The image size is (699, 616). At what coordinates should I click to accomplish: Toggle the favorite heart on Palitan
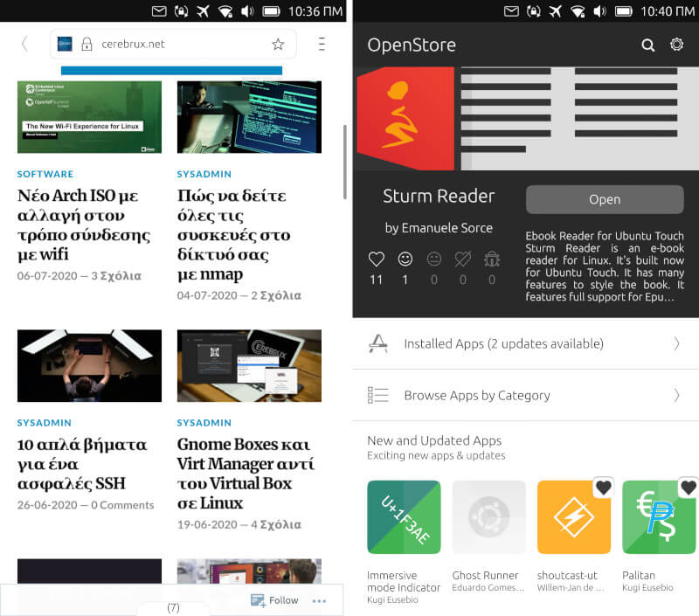(x=688, y=488)
